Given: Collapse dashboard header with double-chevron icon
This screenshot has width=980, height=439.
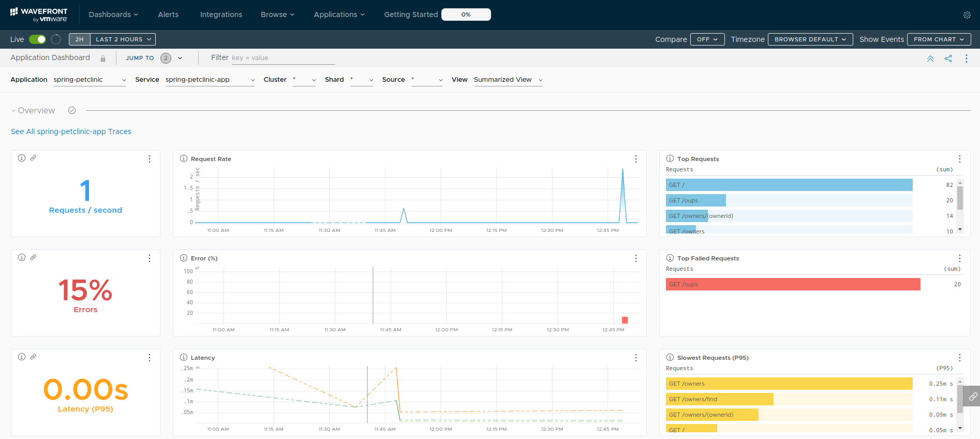Looking at the screenshot, I should (x=930, y=58).
